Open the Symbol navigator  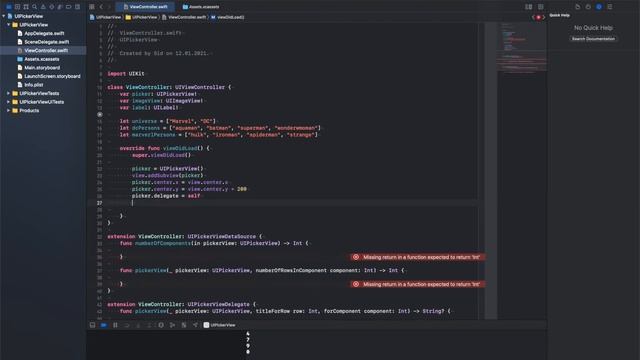point(26,7)
